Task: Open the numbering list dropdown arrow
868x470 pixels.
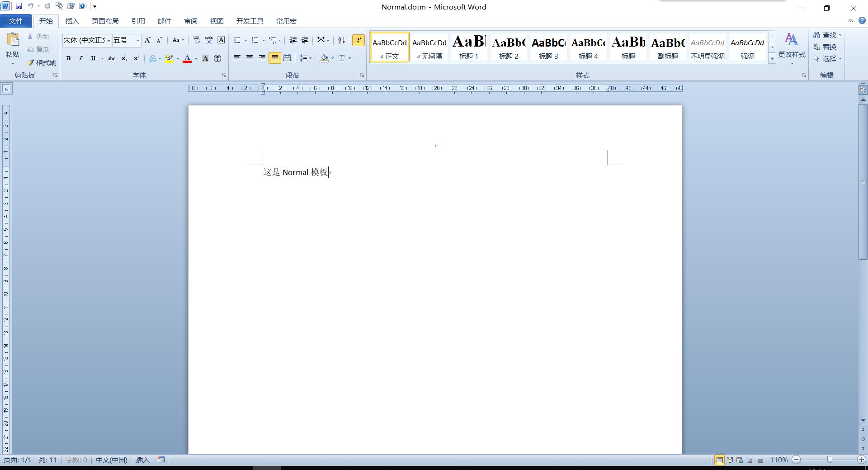Action: 264,41
